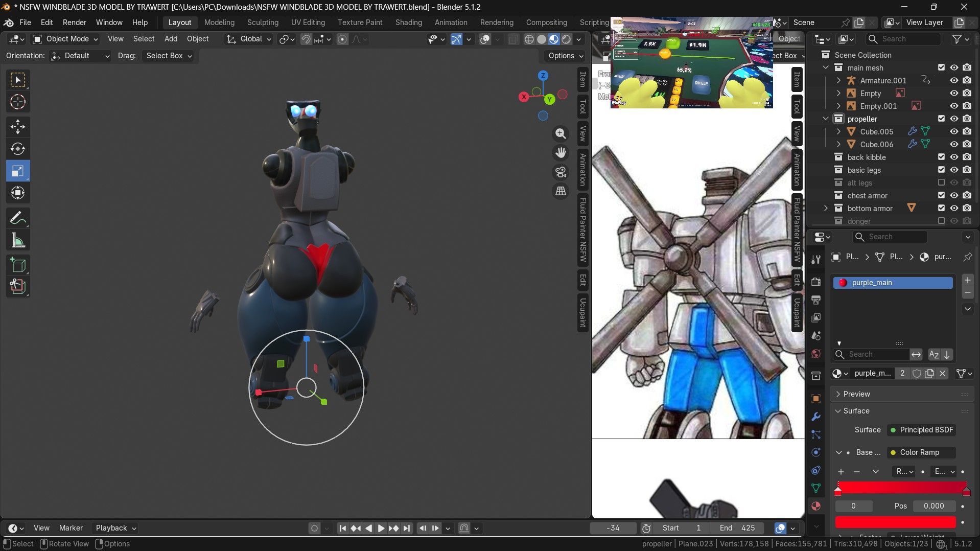Enable the alt legs collection checkbox
This screenshot has width=980, height=551.
941,182
